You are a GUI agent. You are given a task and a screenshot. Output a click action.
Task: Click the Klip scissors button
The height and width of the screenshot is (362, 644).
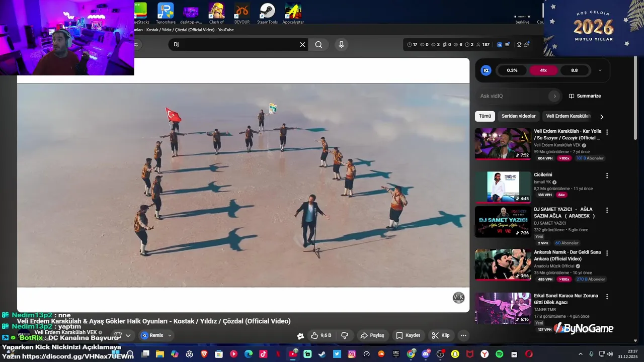[x=441, y=335]
